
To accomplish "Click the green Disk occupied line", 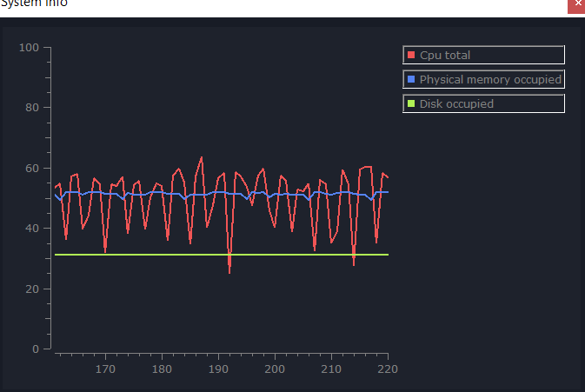I will (x=261, y=255).
